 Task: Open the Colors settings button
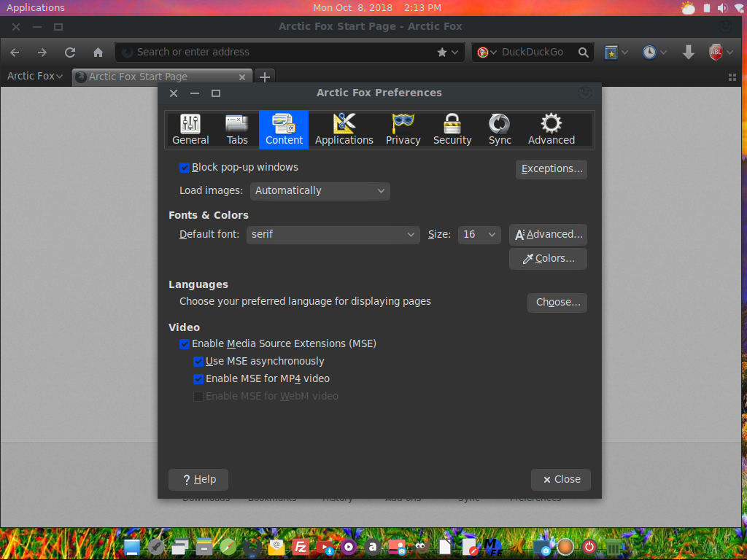point(548,259)
